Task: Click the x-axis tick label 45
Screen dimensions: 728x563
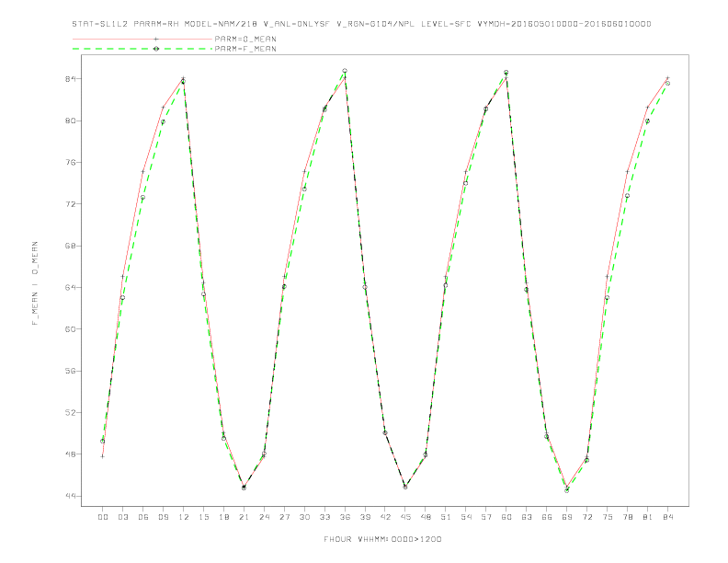Action: [x=405, y=517]
